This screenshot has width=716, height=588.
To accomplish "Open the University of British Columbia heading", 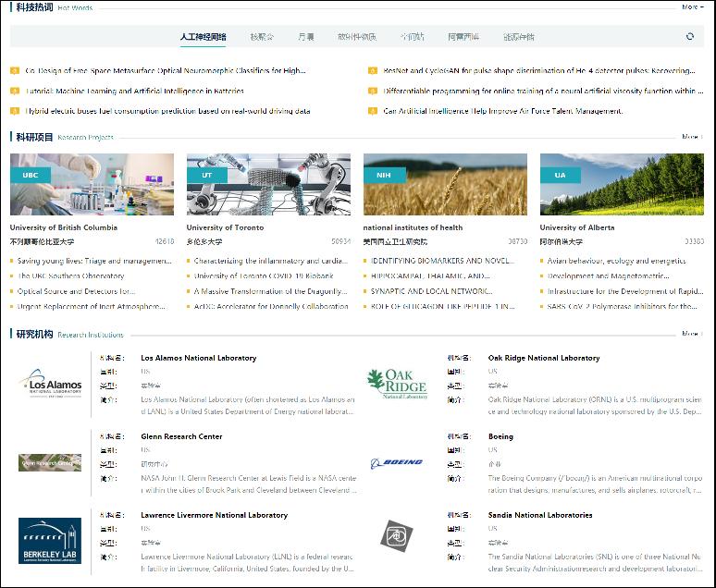I will (64, 227).
